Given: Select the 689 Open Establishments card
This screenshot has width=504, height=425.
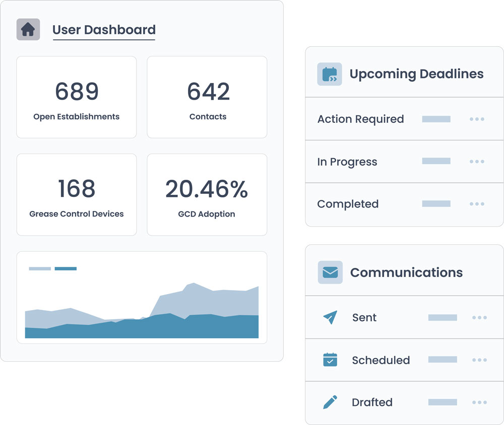Looking at the screenshot, I should click(77, 97).
